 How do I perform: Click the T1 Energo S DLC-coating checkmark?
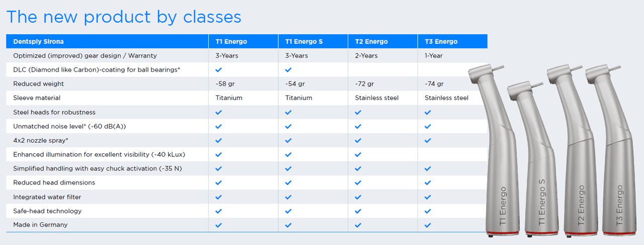pyautogui.click(x=288, y=70)
